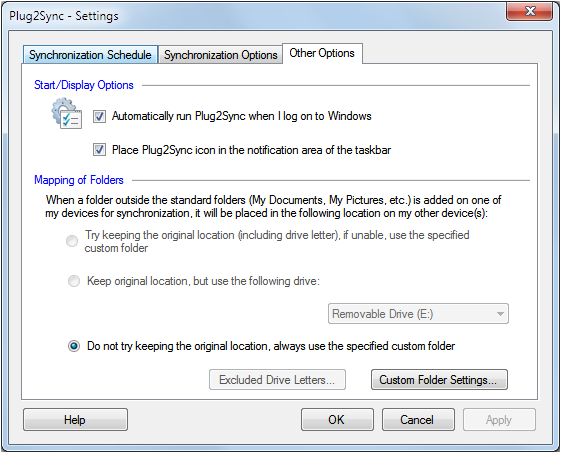561x453 pixels.
Task: Click the gear checklist settings icon
Action: click(67, 113)
